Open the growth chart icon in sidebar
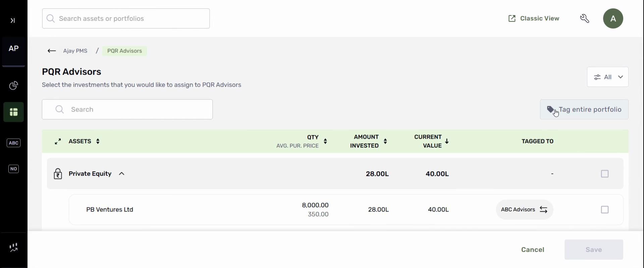644x268 pixels. [x=13, y=248]
